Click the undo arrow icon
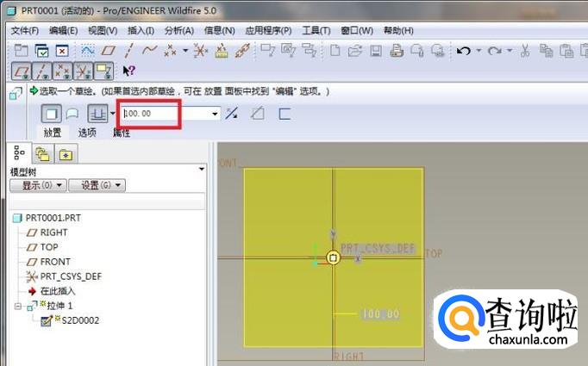This screenshot has height=366, width=588. [x=464, y=51]
